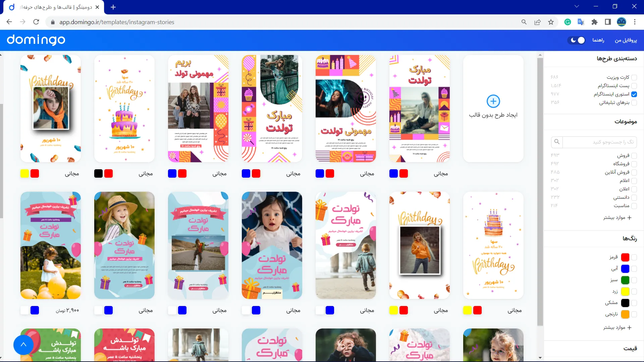The width and height of the screenshot is (644, 362).
Task: Toggle dark mode switch in header
Action: [x=577, y=40]
